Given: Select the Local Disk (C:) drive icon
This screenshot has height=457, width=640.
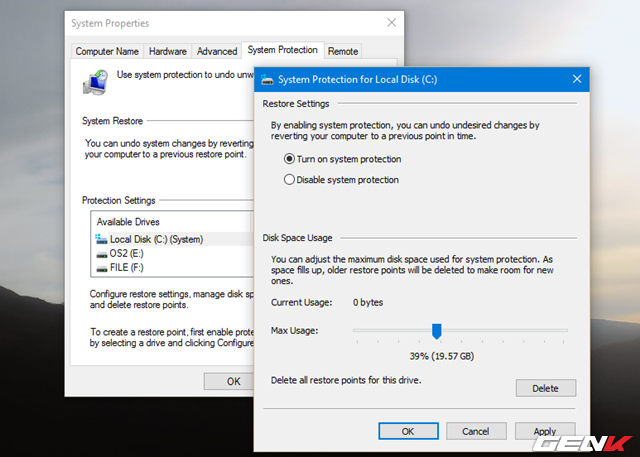Looking at the screenshot, I should (x=101, y=239).
